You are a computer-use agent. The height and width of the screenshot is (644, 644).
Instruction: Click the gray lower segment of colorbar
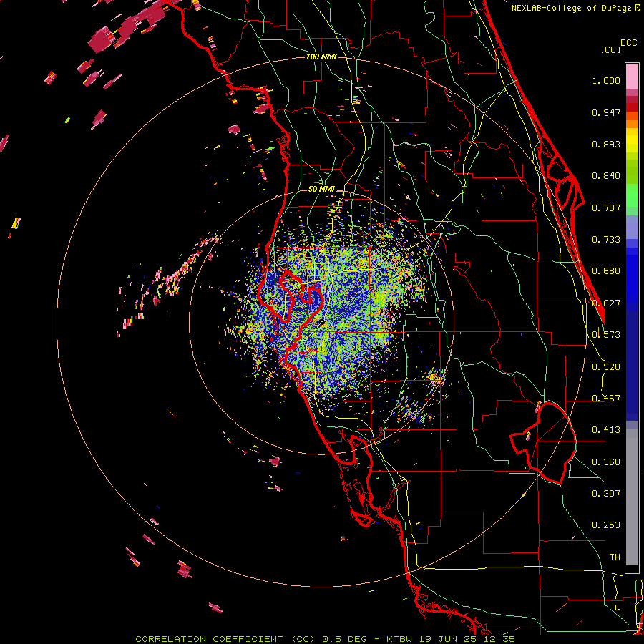[x=632, y=497]
